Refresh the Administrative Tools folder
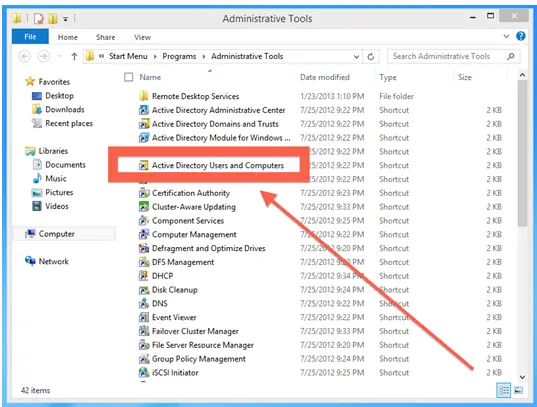The height and width of the screenshot is (407, 537). [x=371, y=57]
